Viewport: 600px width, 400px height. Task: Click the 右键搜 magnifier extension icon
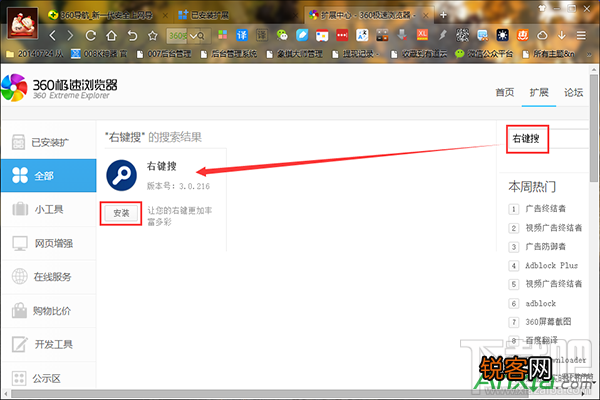pos(121,175)
